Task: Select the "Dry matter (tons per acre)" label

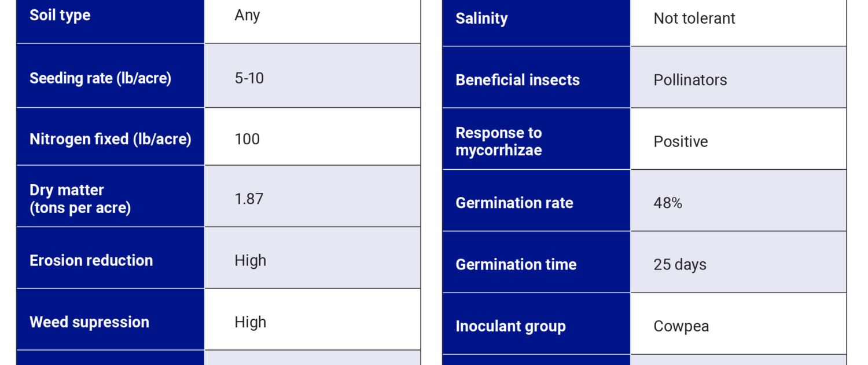Action: (80, 199)
